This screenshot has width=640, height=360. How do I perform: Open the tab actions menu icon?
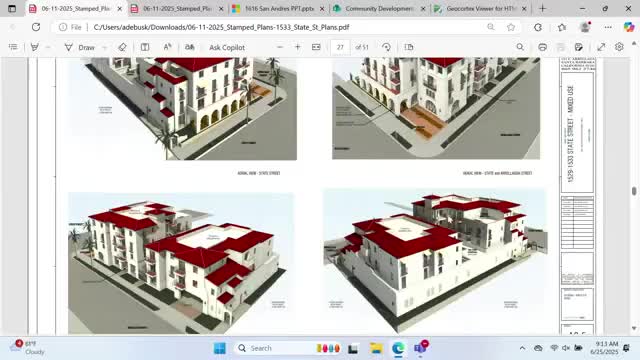(x=12, y=8)
